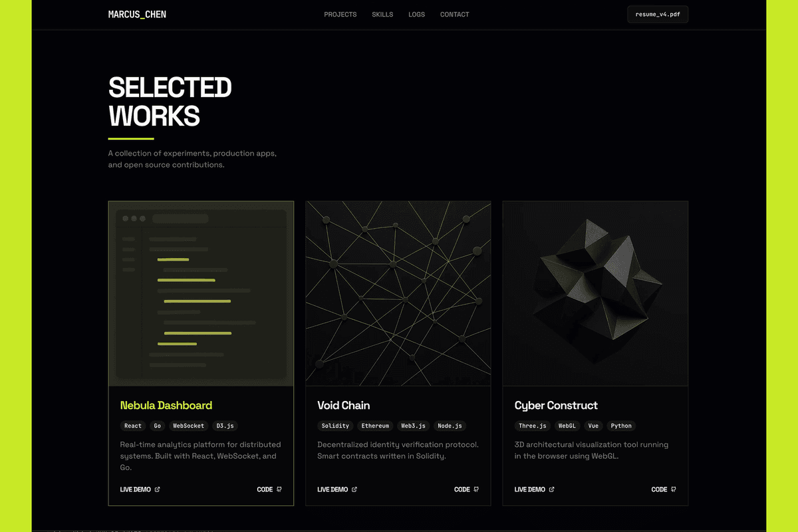Click the code icon on Nebula Dashboard card
This screenshot has height=532, width=798.
pos(279,489)
